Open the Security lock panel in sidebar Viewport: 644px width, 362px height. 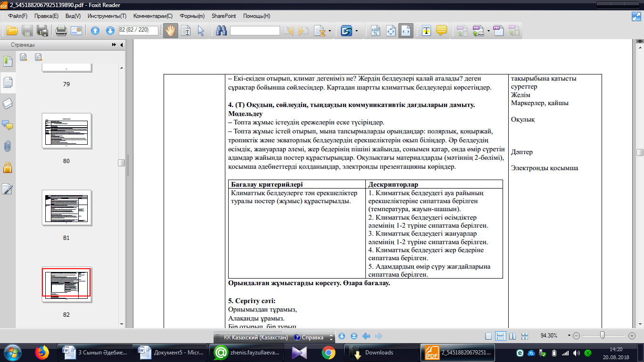coord(8,167)
